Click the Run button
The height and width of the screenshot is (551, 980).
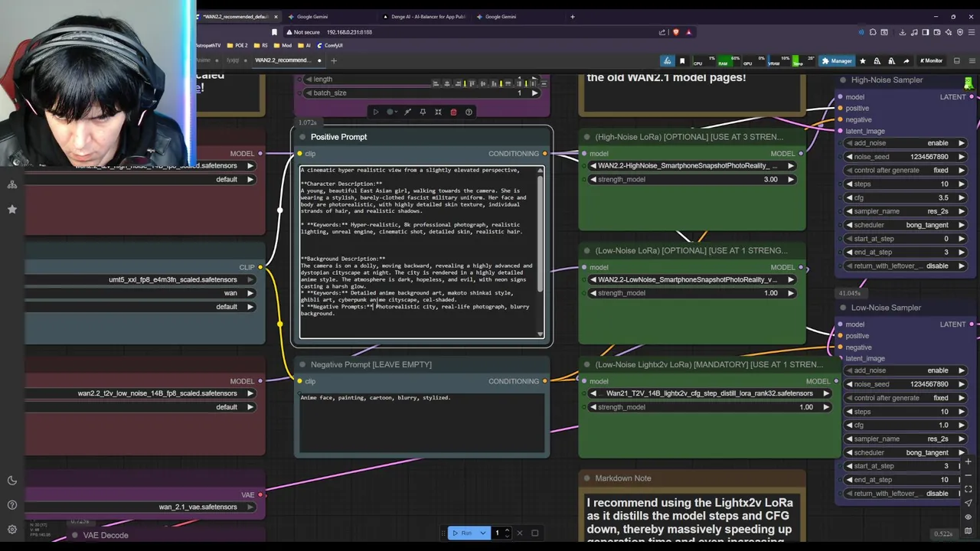coord(462,533)
